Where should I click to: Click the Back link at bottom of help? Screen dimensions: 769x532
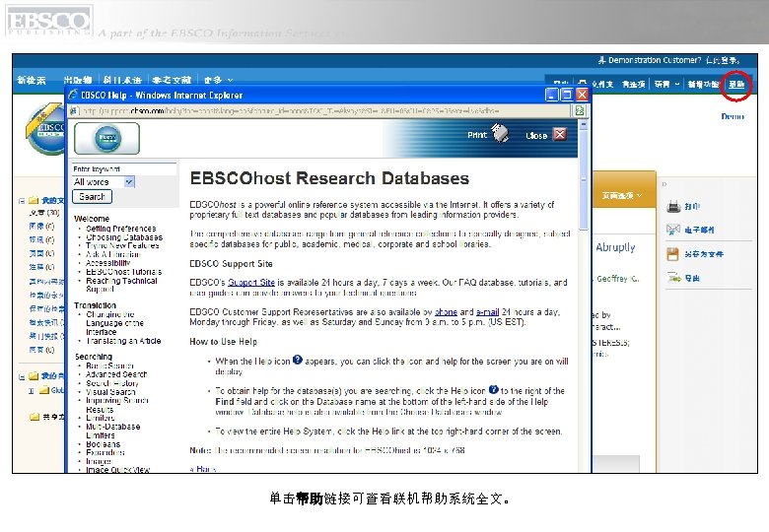click(203, 469)
